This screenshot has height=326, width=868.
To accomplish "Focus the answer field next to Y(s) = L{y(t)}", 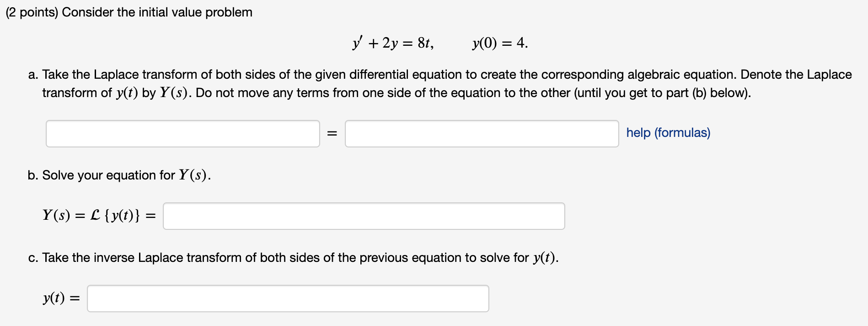I will [364, 216].
